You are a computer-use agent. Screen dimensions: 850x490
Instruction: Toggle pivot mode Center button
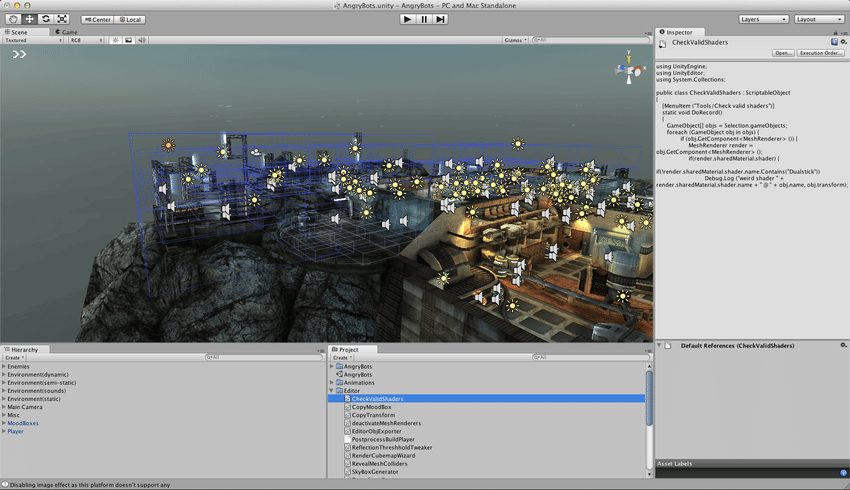tap(97, 19)
